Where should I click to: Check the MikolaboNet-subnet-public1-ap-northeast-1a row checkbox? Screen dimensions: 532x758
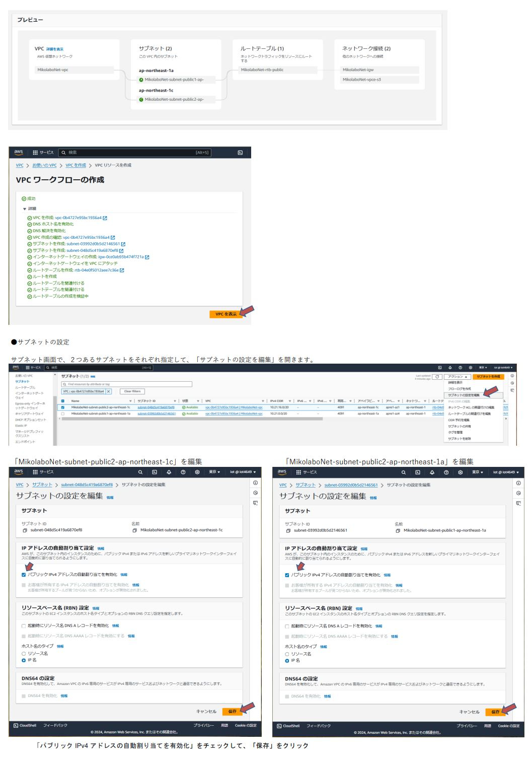click(63, 414)
